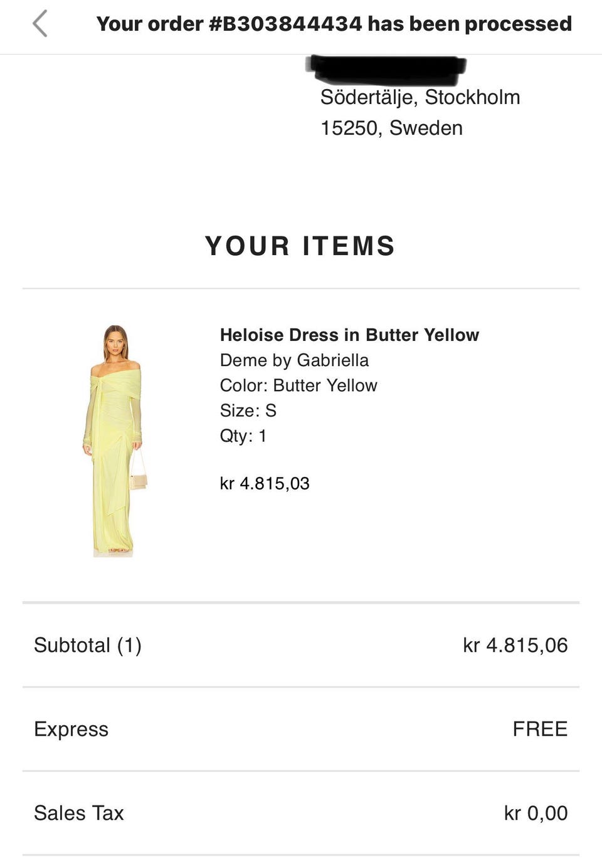Select the Subtotal (1) row label
Image resolution: width=602 pixels, height=868 pixels.
88,645
